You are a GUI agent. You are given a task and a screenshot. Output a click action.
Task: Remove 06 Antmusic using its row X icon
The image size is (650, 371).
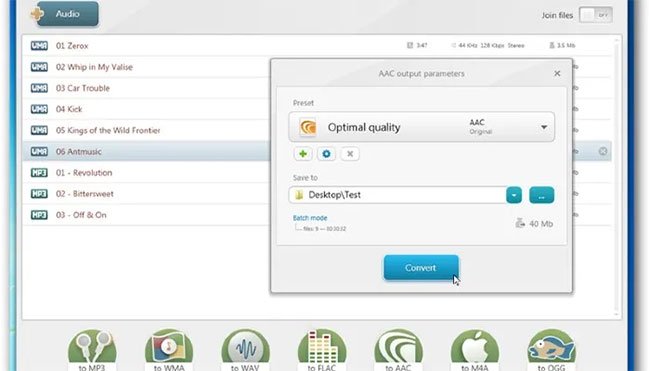pos(603,151)
